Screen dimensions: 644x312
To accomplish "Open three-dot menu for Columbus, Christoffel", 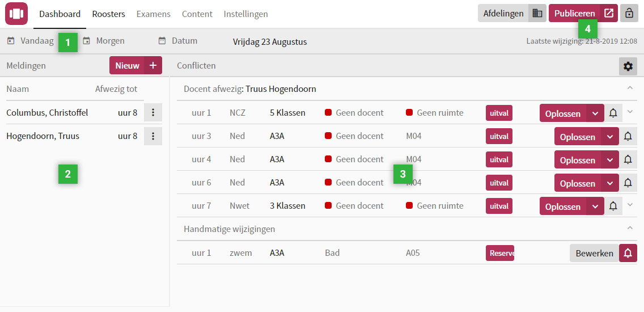I will point(153,113).
